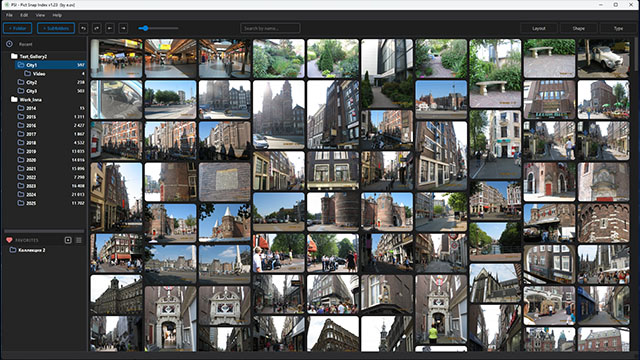Open the View menu
This screenshot has height=360, width=640.
40,15
